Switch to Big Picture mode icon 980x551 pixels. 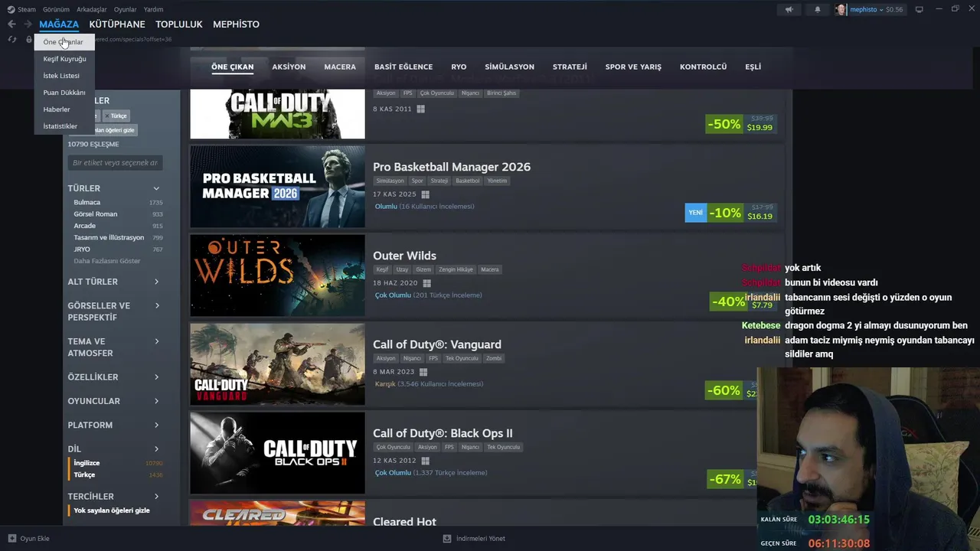[919, 9]
